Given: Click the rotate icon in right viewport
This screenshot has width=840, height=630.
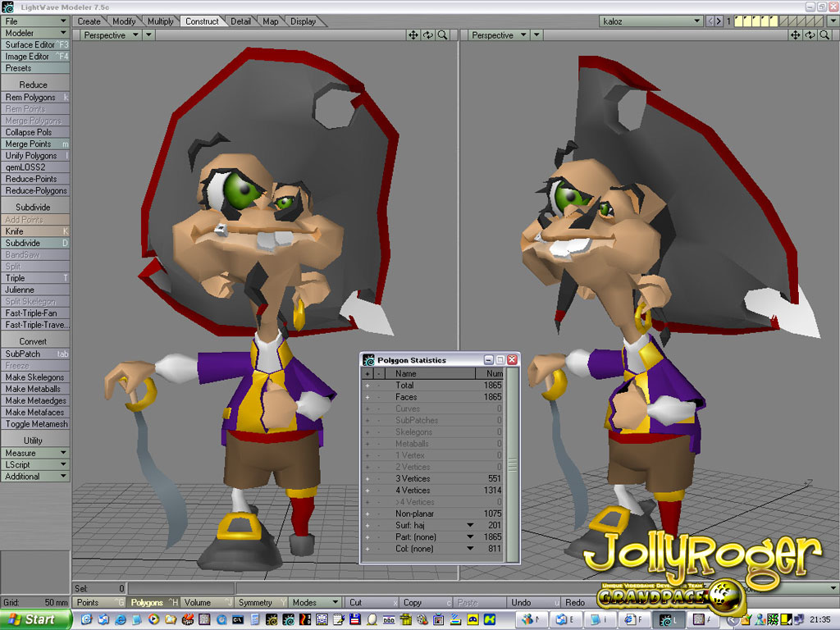Looking at the screenshot, I should [810, 34].
